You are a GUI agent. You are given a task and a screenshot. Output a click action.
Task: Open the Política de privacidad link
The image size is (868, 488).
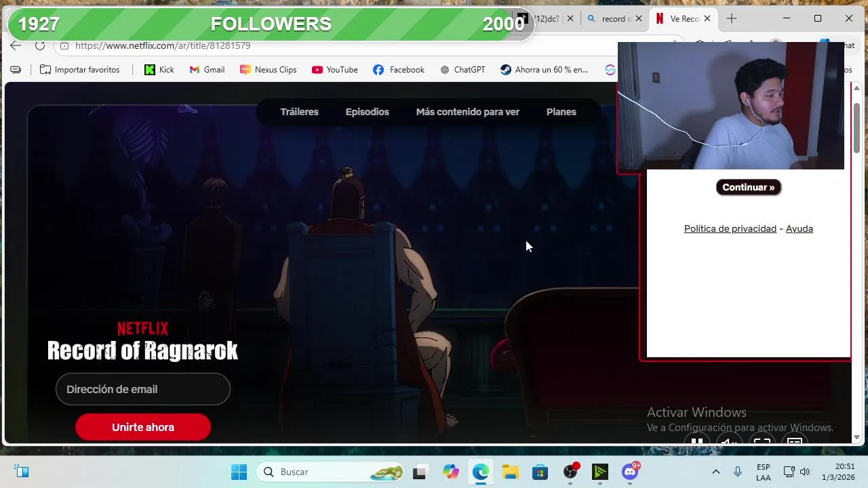click(x=730, y=228)
